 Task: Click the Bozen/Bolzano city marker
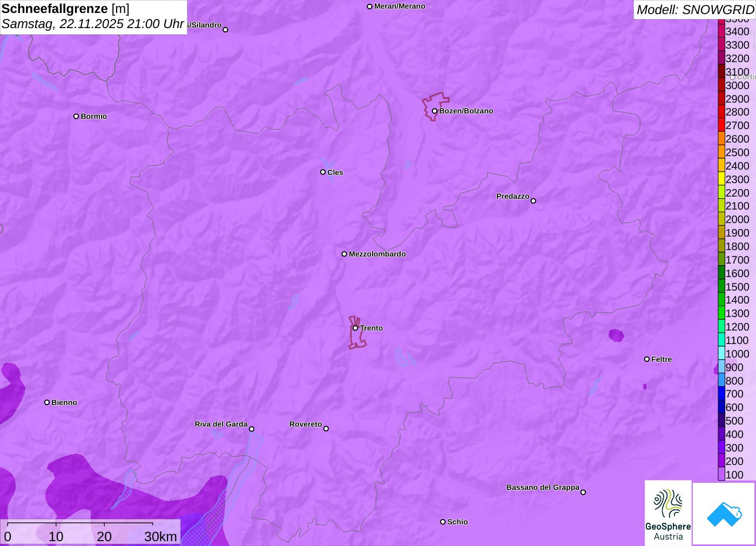click(x=434, y=111)
